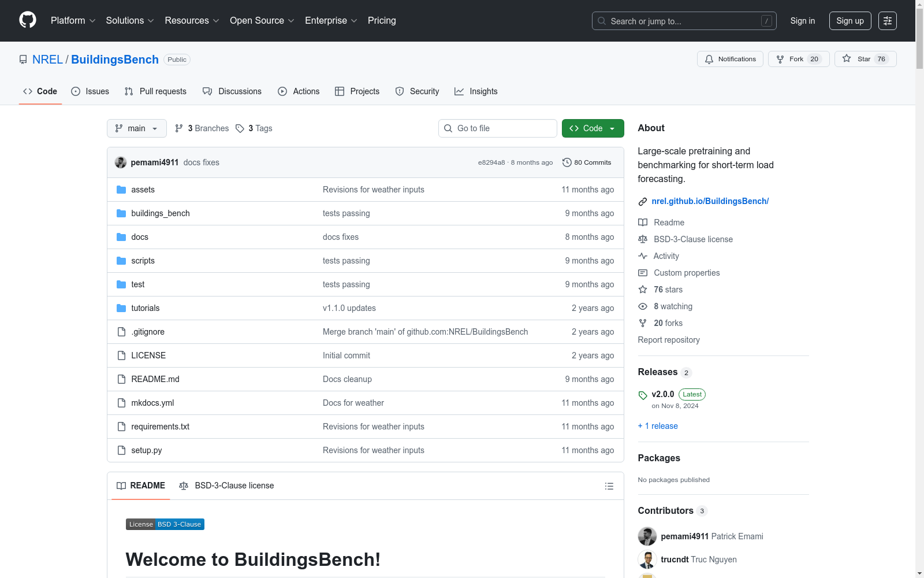Expand the Platform menu
Screen dimensions: 924x578
73,21
